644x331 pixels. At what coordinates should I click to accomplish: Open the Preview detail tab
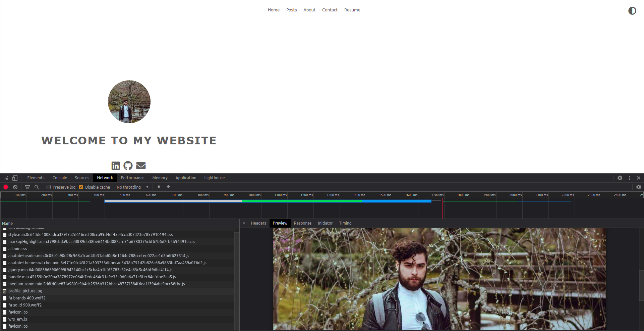[280, 223]
